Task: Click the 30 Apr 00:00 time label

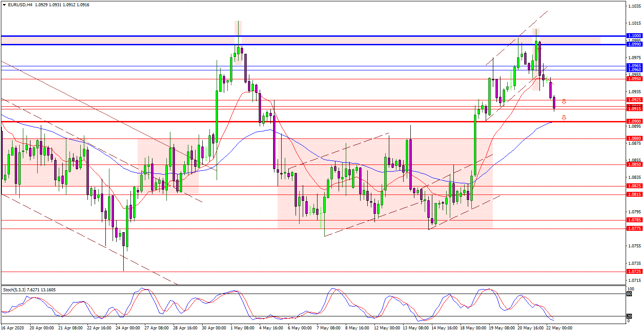Action: 214,328
